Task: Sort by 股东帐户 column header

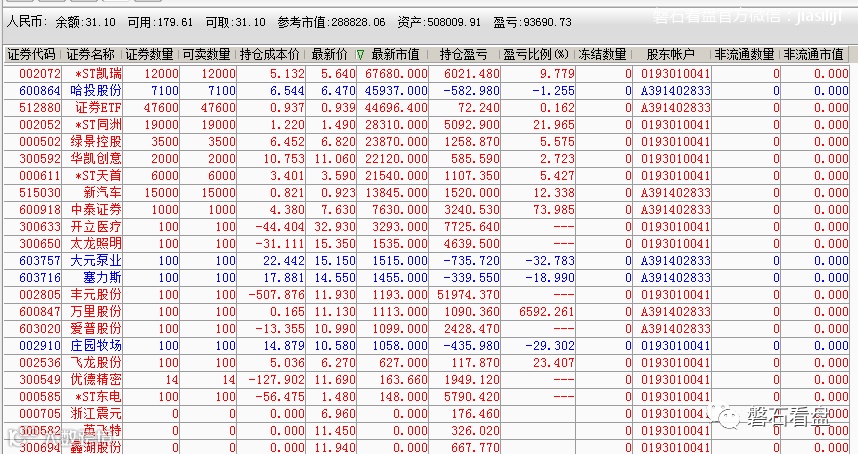Action: pos(670,55)
